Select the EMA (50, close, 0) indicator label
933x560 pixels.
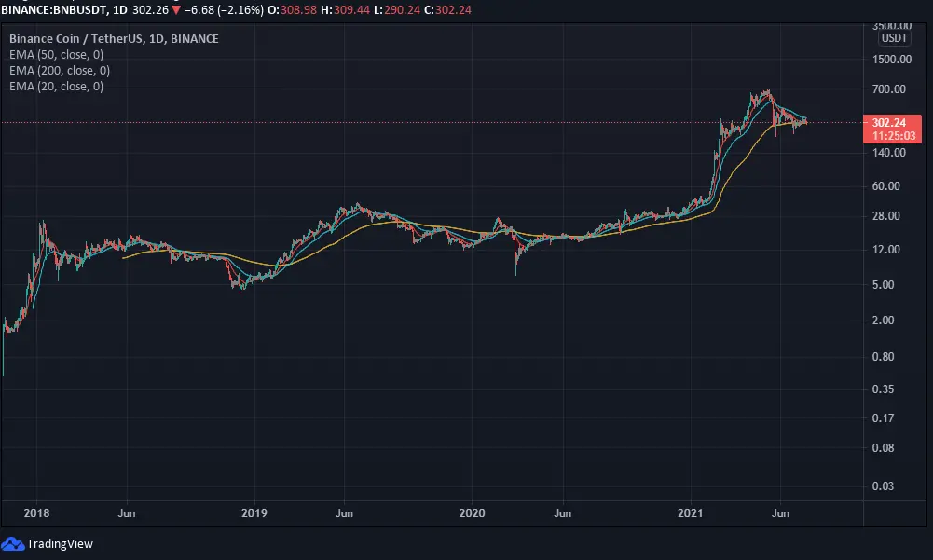57,55
